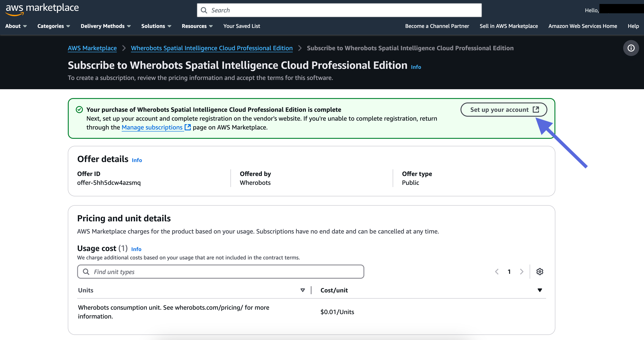This screenshot has width=644, height=340.
Task: Expand the About dropdown menu
Action: pos(16,26)
